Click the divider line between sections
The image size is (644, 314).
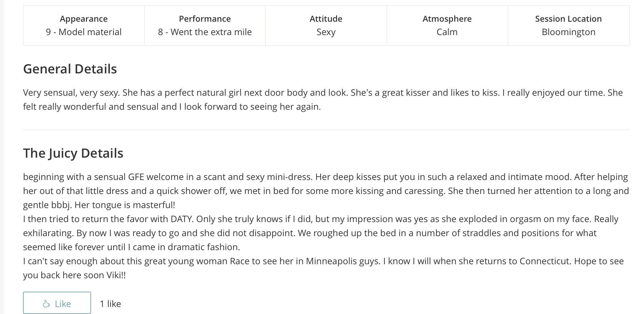[x=326, y=130]
